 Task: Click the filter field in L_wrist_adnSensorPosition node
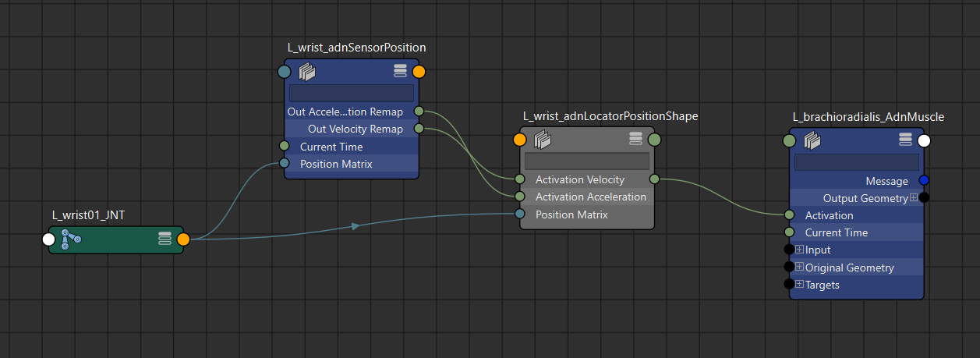[352, 93]
